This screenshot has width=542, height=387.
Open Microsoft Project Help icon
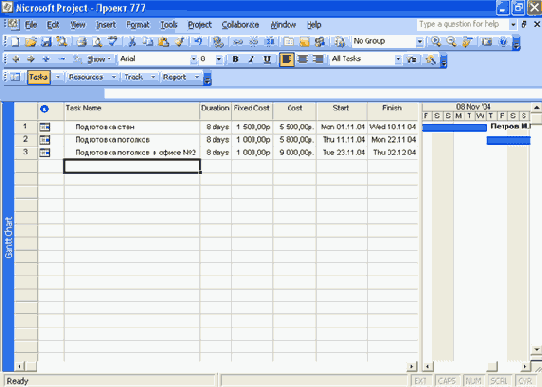pyautogui.click(x=503, y=42)
